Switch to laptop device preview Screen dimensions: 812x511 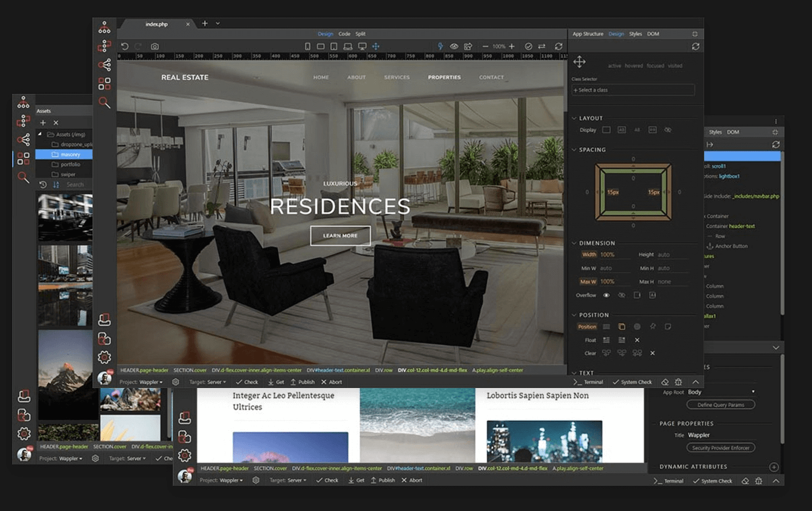click(x=347, y=46)
